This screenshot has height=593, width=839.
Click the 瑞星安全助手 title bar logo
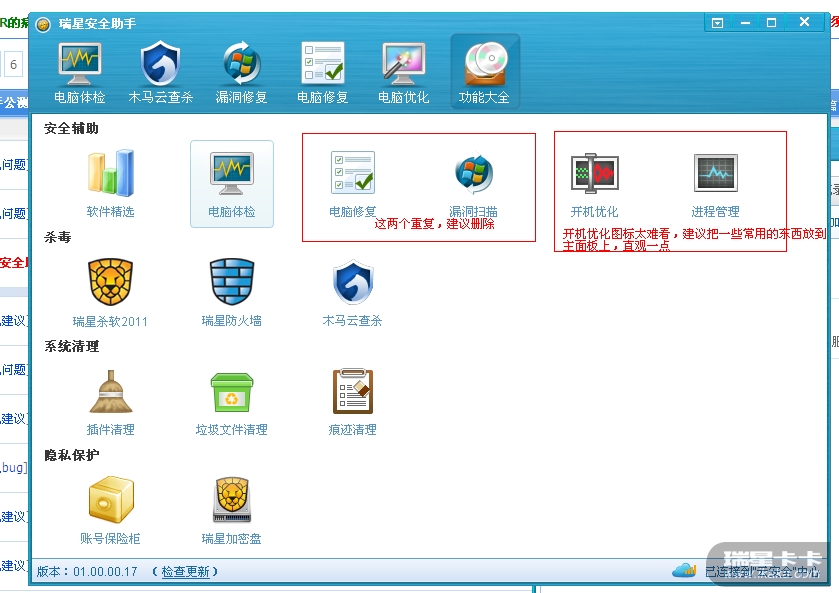[x=42, y=24]
